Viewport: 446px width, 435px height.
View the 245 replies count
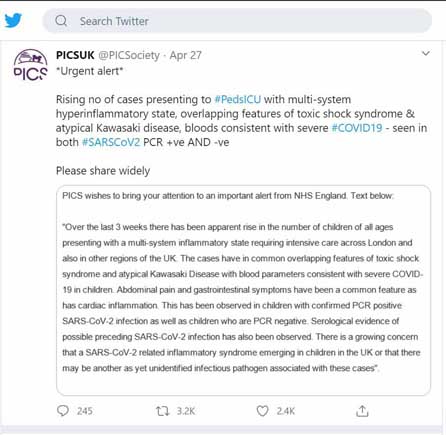(85, 411)
